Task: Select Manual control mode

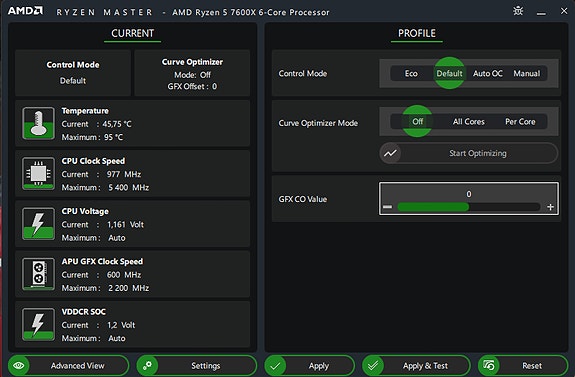Action: pos(526,73)
